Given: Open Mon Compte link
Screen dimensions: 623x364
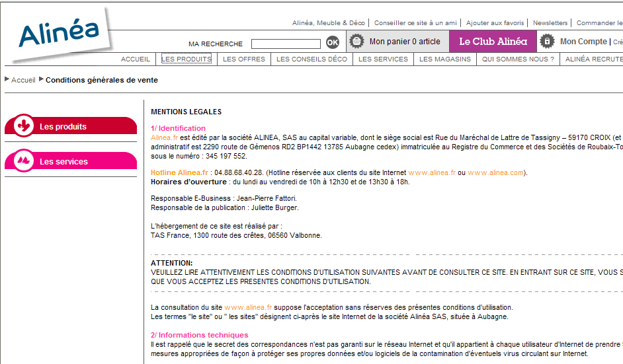Looking at the screenshot, I should 584,41.
